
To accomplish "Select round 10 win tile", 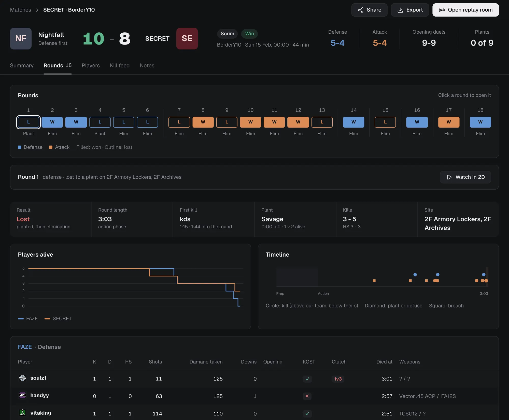I will tap(250, 122).
